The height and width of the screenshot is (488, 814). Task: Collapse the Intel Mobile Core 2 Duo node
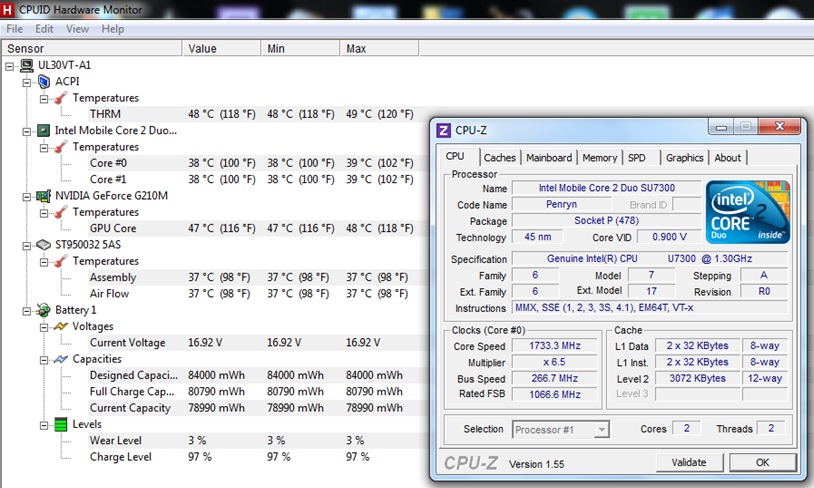click(26, 131)
